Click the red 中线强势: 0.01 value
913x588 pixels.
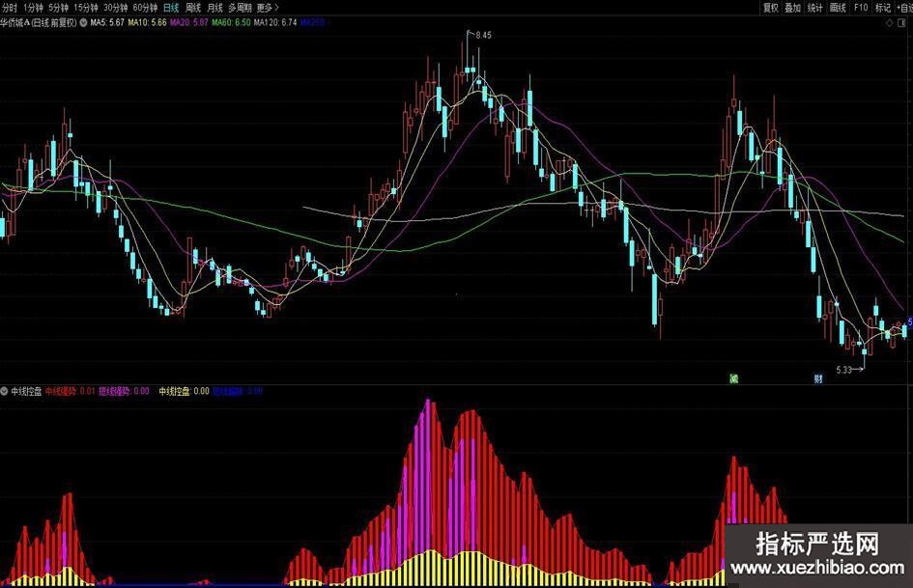70,391
